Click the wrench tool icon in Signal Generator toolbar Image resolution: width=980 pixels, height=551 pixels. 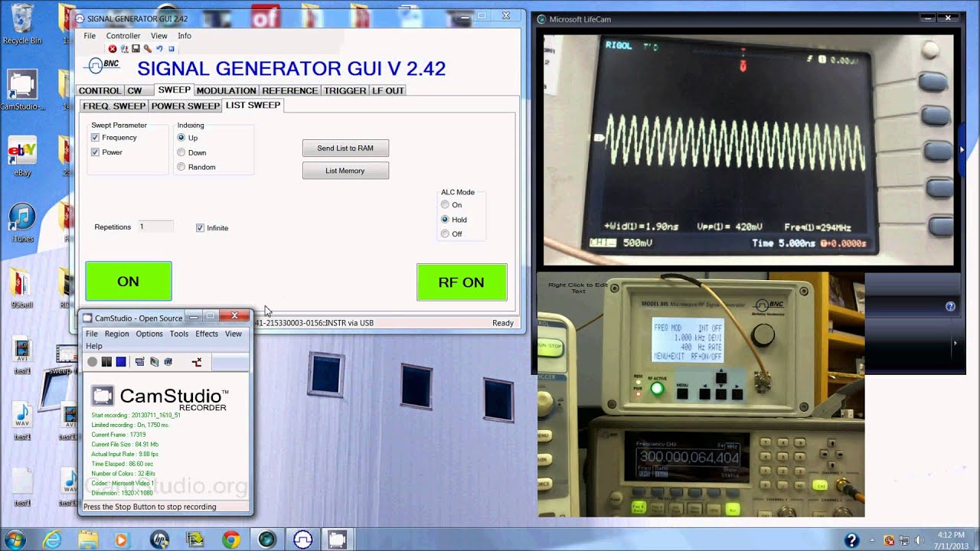coord(148,49)
